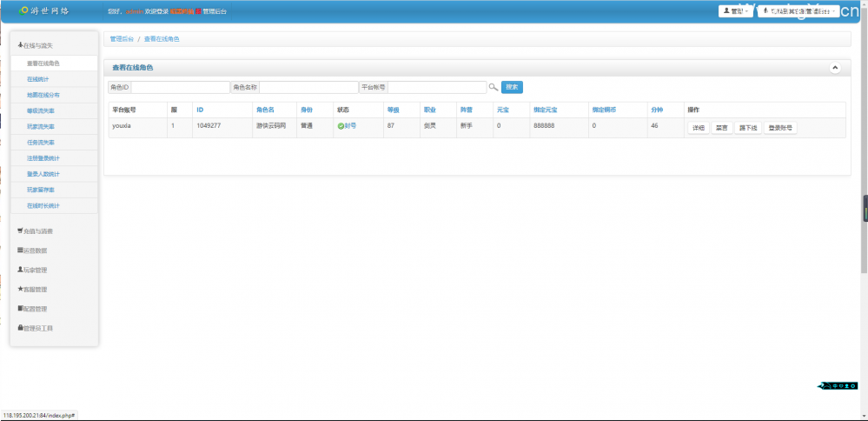Image resolution: width=868 pixels, height=421 pixels.
Task: Expand the 在线与流失 sidebar section
Action: pyautogui.click(x=36, y=45)
